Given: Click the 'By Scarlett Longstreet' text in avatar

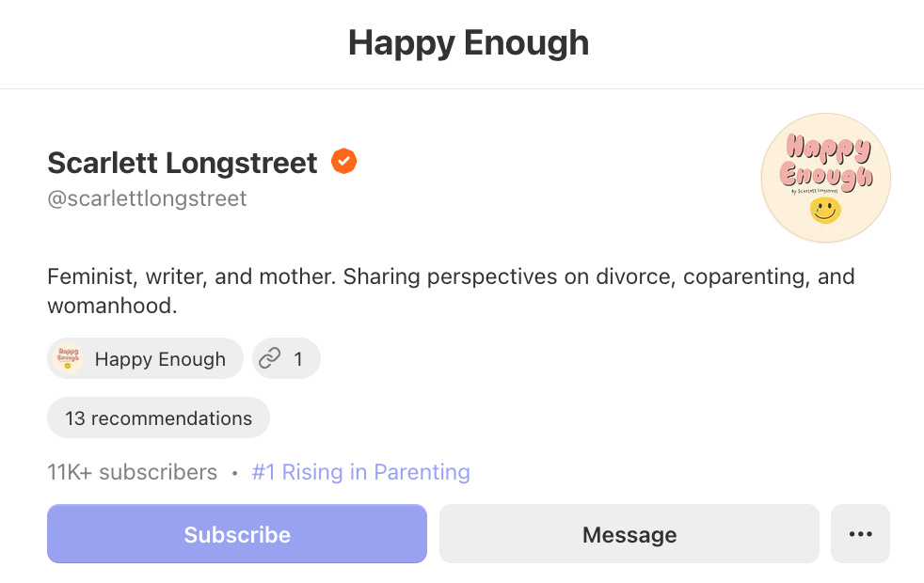Looking at the screenshot, I should [815, 192].
